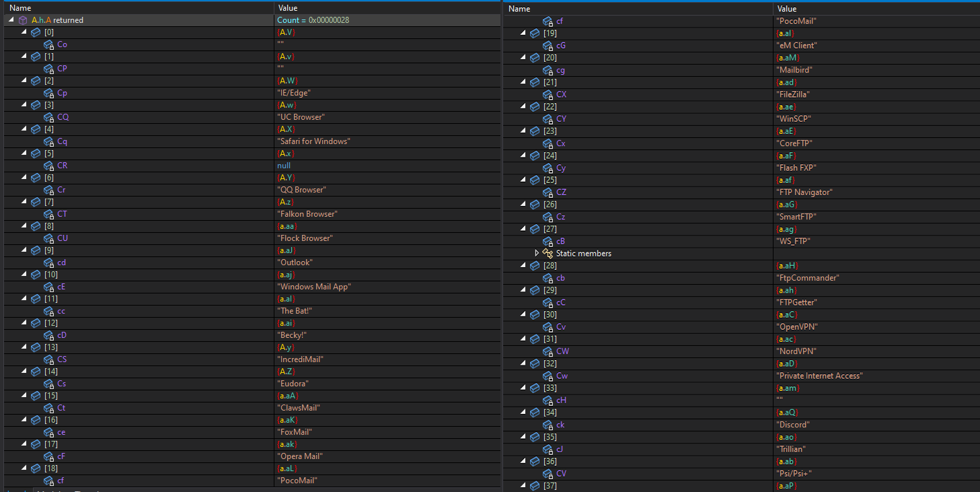Collapse the A.h.A returned root node
The image size is (980, 492).
tap(11, 20)
